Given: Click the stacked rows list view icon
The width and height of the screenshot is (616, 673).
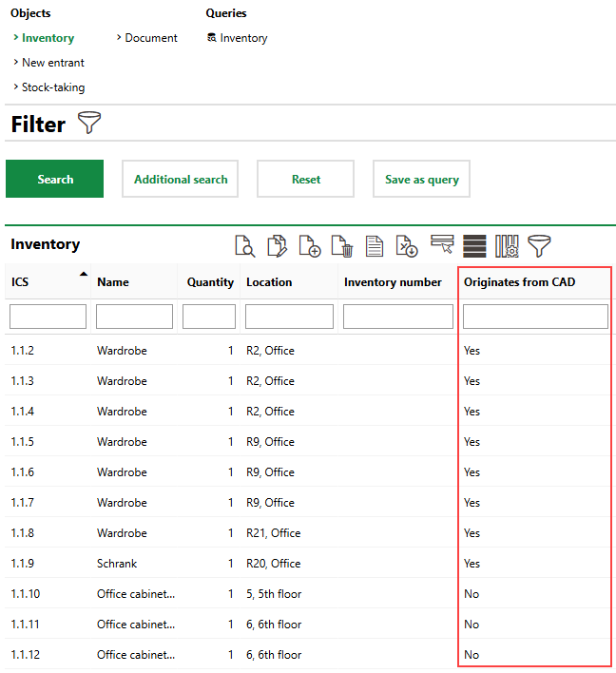Looking at the screenshot, I should [474, 245].
